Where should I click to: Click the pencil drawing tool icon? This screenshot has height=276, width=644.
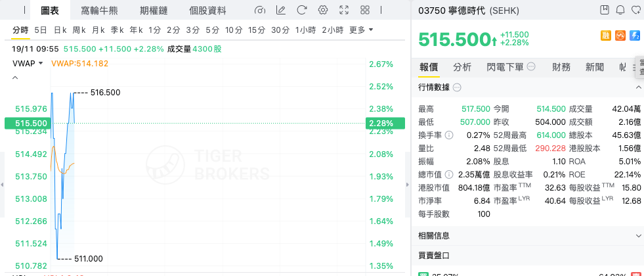pyautogui.click(x=281, y=10)
